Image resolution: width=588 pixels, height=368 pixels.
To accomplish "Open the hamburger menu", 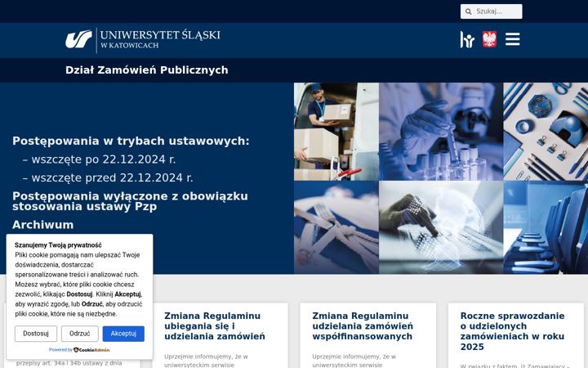I will click(512, 39).
